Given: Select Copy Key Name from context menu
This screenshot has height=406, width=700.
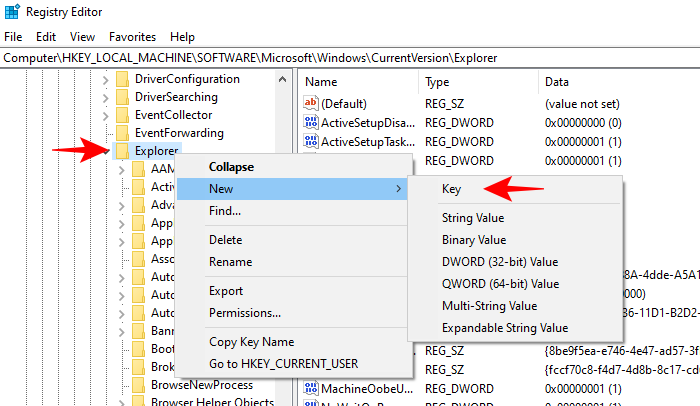Looking at the screenshot, I should (251, 342).
